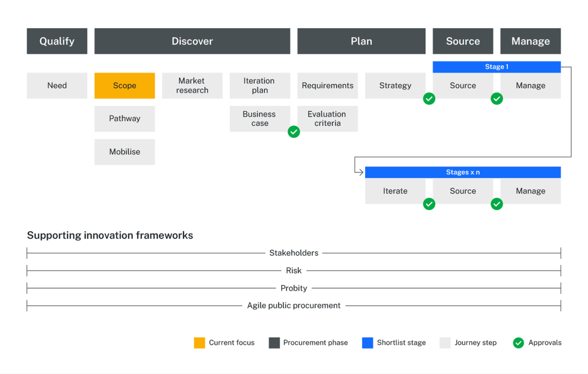Click the approval checkmark below Business case
Image resolution: width=588 pixels, height=374 pixels.
coord(294,132)
